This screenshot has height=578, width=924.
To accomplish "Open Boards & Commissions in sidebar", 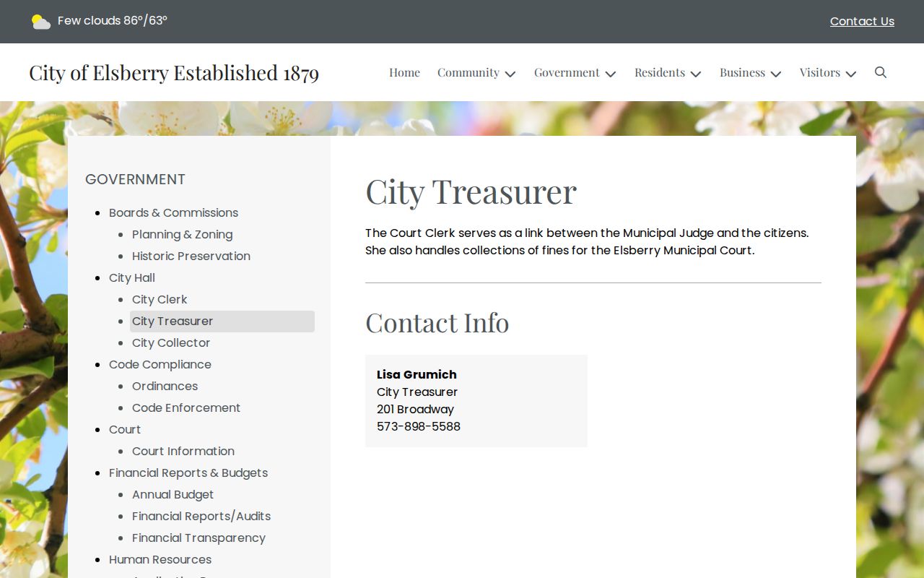I will click(x=173, y=212).
